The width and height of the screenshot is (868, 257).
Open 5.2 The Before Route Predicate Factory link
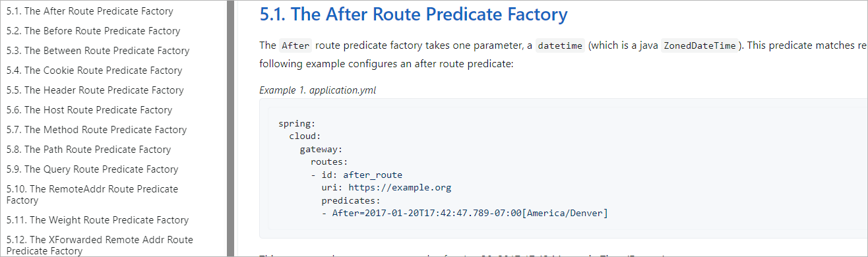(93, 31)
